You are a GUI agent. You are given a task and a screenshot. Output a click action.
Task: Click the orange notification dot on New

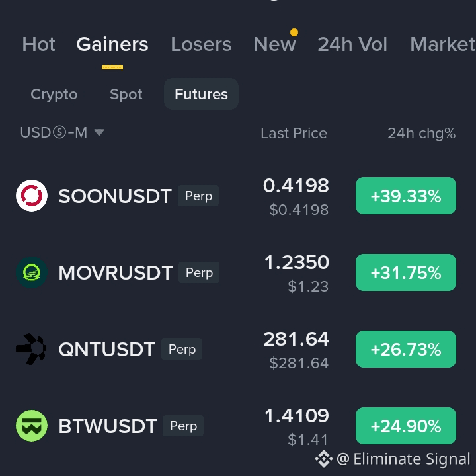(294, 32)
